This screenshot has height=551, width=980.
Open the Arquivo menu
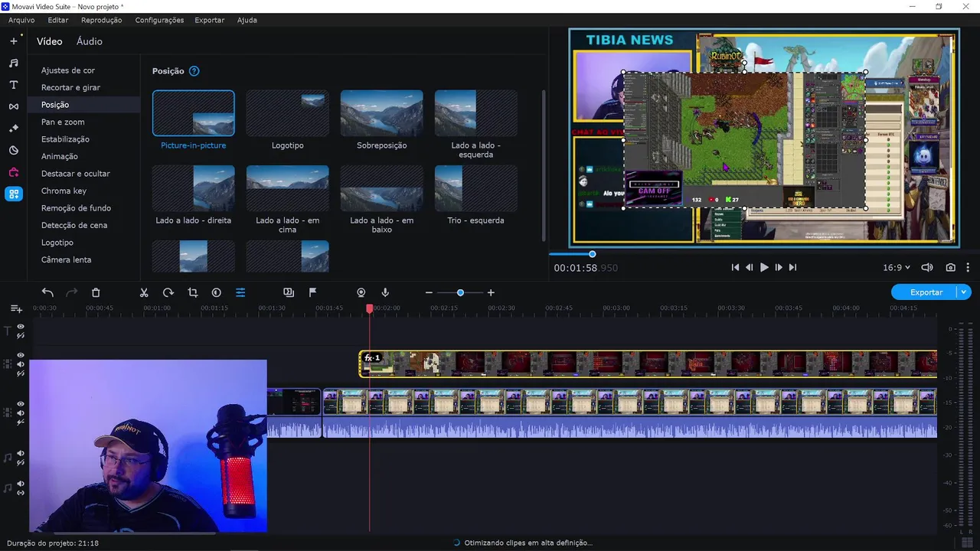[x=21, y=20]
